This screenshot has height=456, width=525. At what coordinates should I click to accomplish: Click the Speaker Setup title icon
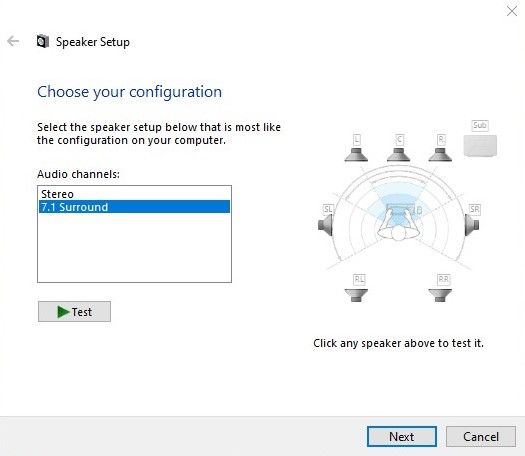43,42
